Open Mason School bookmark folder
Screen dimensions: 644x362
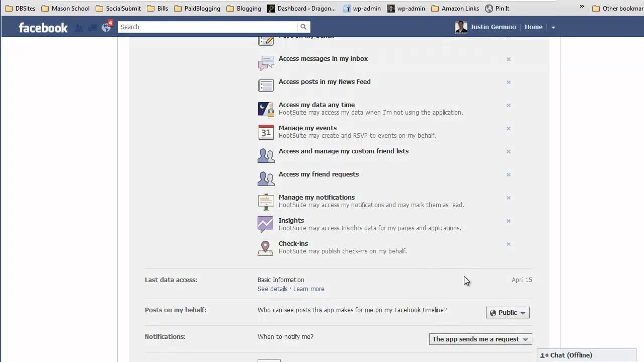pyautogui.click(x=65, y=9)
